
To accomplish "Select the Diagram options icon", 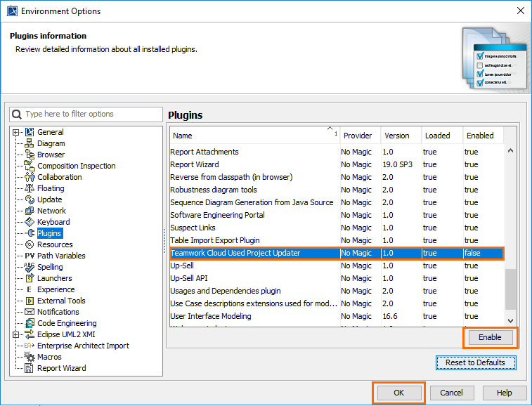I will click(30, 143).
